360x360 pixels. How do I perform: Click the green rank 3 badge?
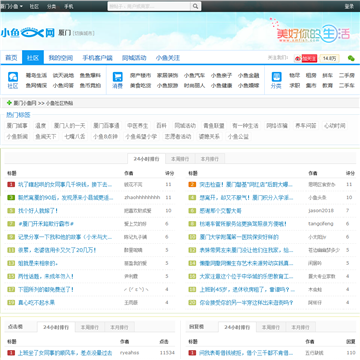pyautogui.click(x=11, y=197)
